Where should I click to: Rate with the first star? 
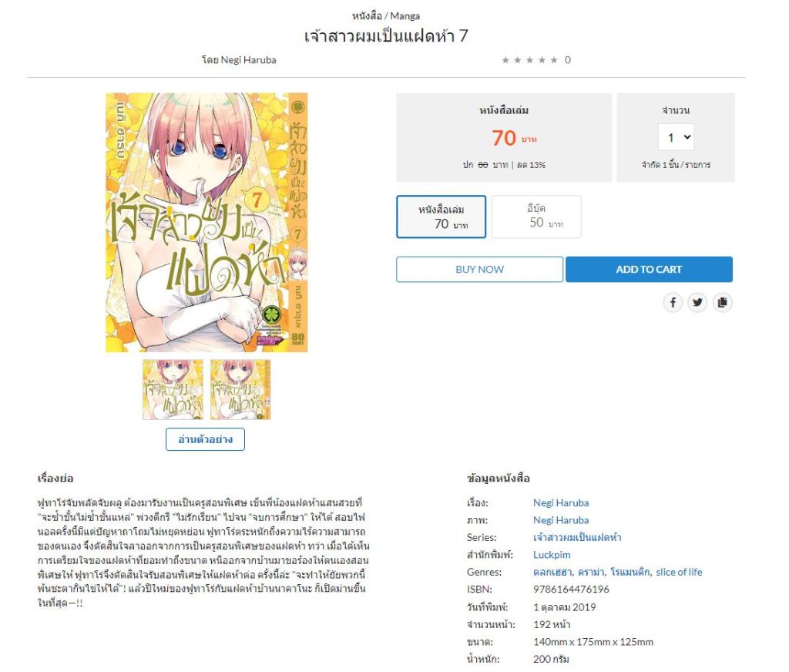tap(505, 60)
